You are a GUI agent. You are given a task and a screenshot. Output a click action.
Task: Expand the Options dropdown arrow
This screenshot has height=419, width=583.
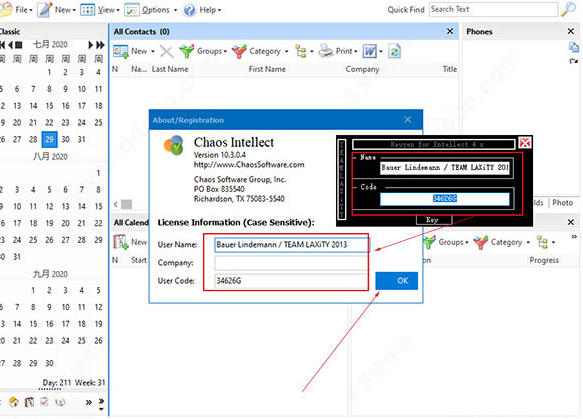pyautogui.click(x=175, y=10)
